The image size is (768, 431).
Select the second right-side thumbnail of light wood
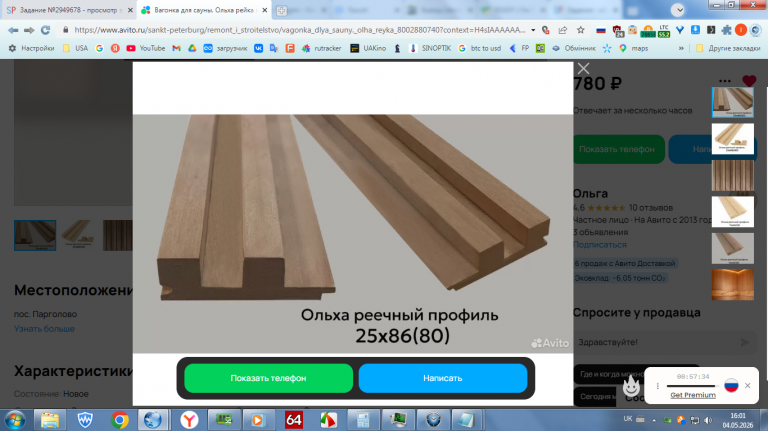[733, 139]
